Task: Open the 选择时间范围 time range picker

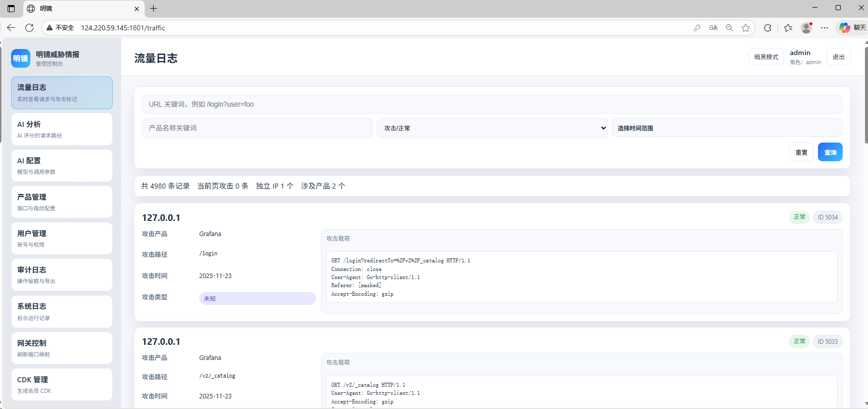Action: tap(727, 128)
